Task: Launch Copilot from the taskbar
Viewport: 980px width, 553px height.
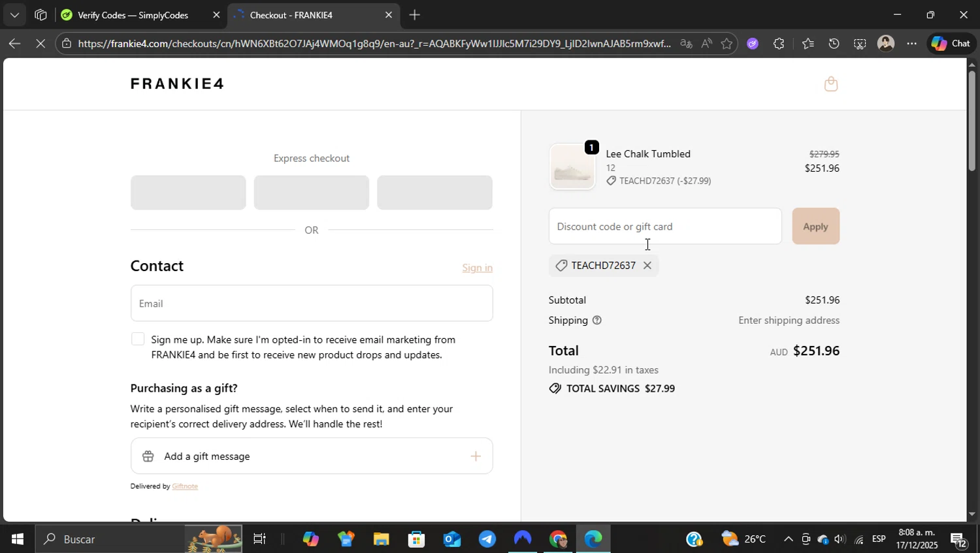Action: pos(310,539)
